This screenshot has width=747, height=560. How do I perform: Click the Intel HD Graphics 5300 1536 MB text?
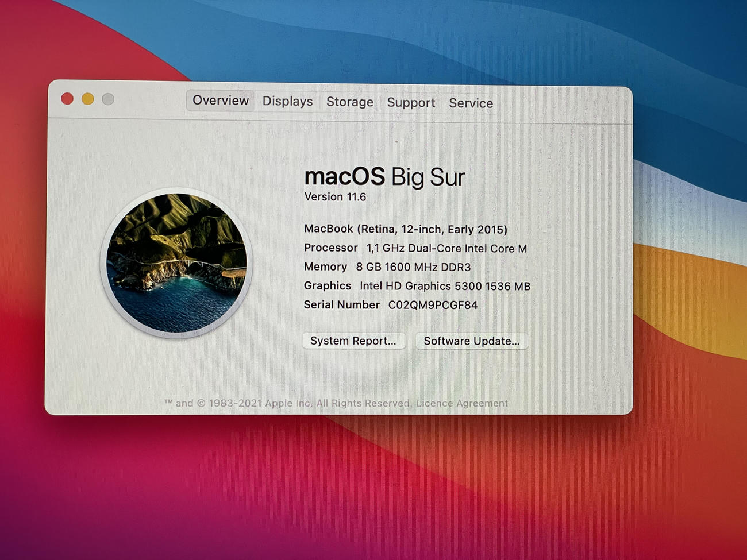coord(445,286)
